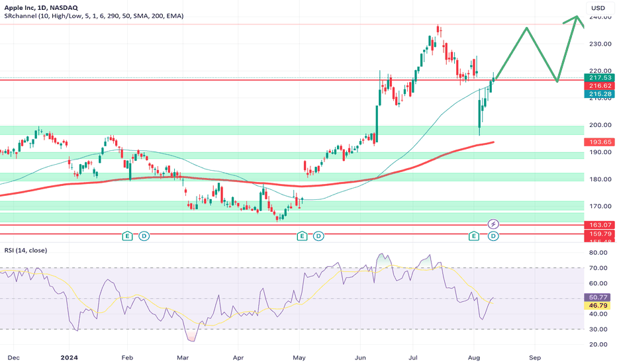Click the Jun label on time axis
The image size is (617, 364).
pos(360,357)
